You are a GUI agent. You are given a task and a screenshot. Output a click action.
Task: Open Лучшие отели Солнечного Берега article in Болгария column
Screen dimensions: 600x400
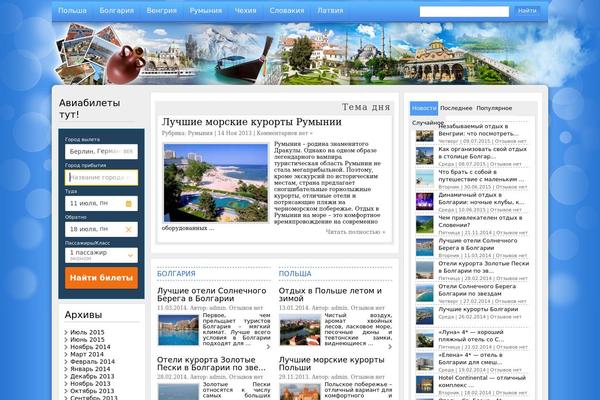(212, 294)
